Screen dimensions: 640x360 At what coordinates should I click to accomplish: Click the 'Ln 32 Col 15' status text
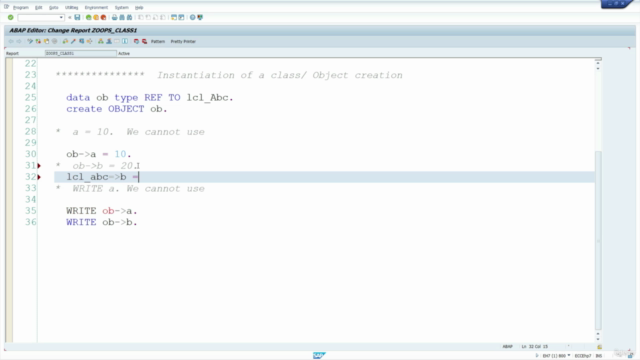pos(535,347)
